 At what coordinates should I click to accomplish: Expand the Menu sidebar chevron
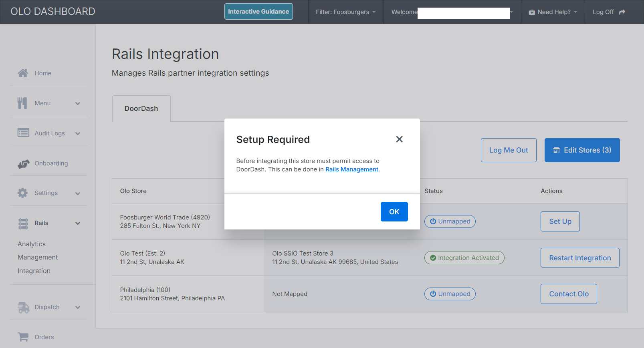click(78, 103)
